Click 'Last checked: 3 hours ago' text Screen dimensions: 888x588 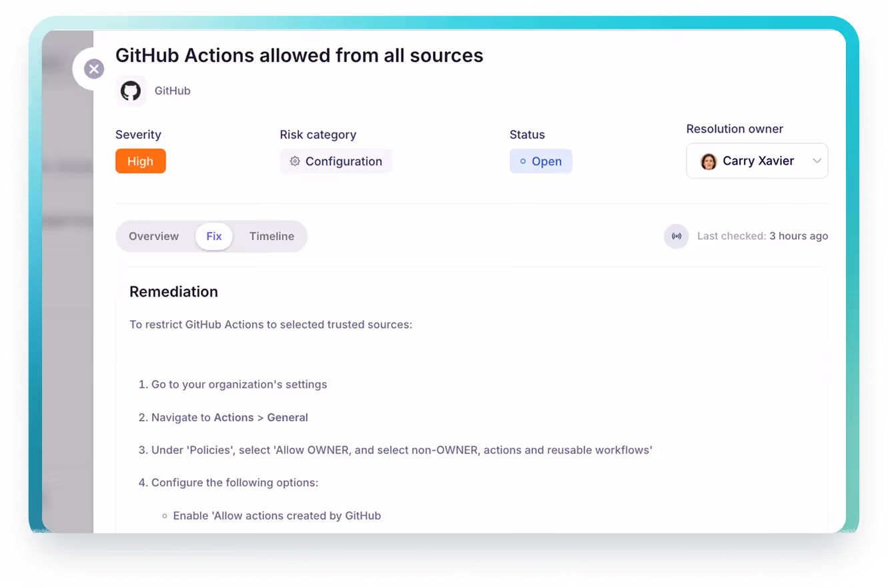point(763,236)
